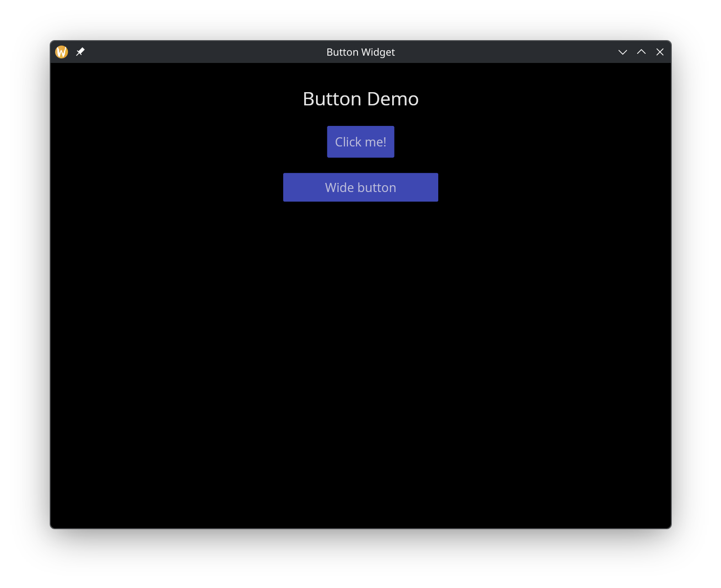The width and height of the screenshot is (721, 588).
Task: Hit the downward caret in the title bar
Action: [622, 52]
